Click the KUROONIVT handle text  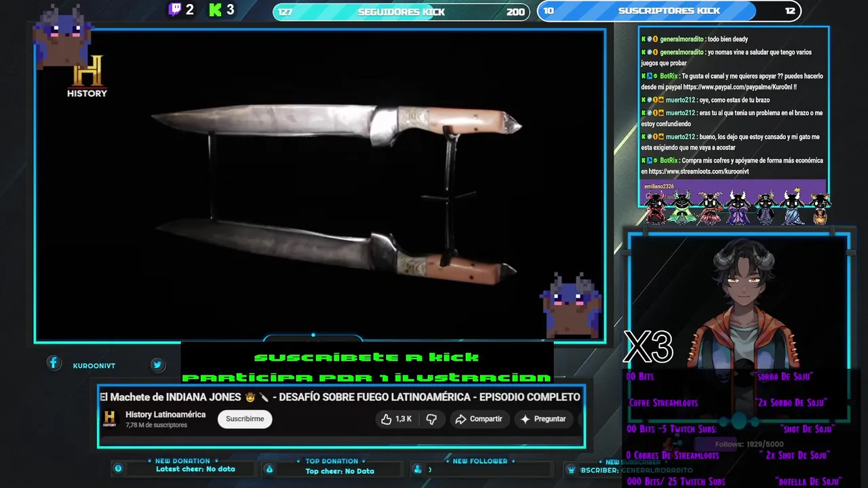point(94,366)
